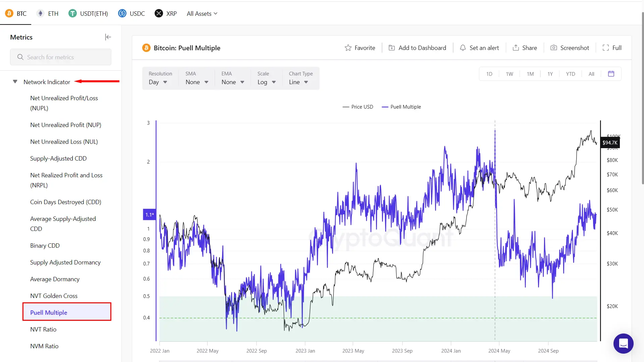This screenshot has width=644, height=362.
Task: Click the Add to Dashboard icon
Action: coord(391,48)
